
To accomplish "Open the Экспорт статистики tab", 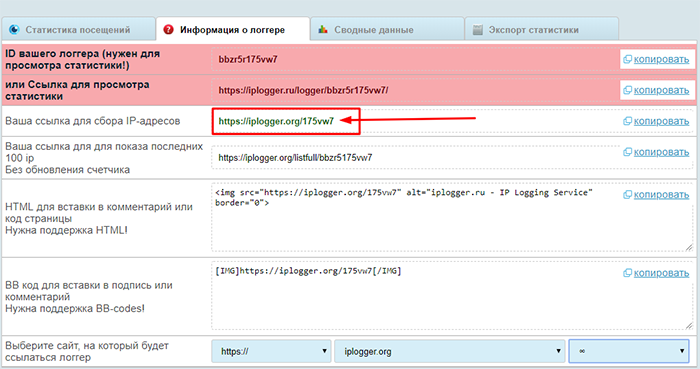I will [x=542, y=29].
